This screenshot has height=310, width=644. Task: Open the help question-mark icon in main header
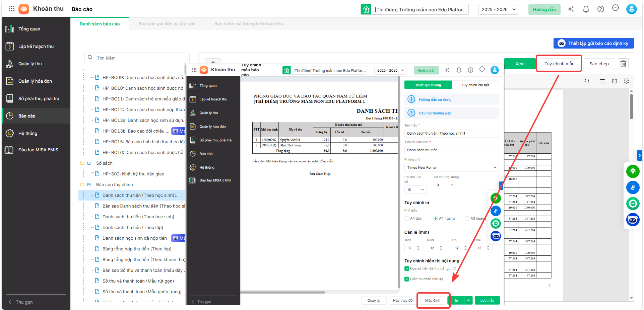pos(601,9)
